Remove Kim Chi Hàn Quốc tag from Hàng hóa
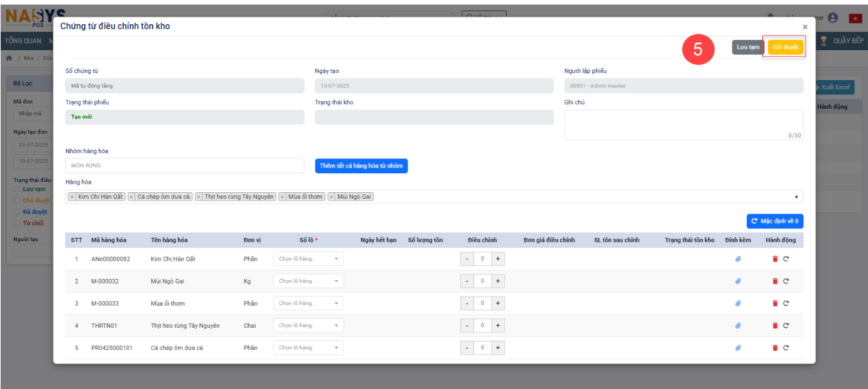The height and width of the screenshot is (389, 868). (72, 197)
